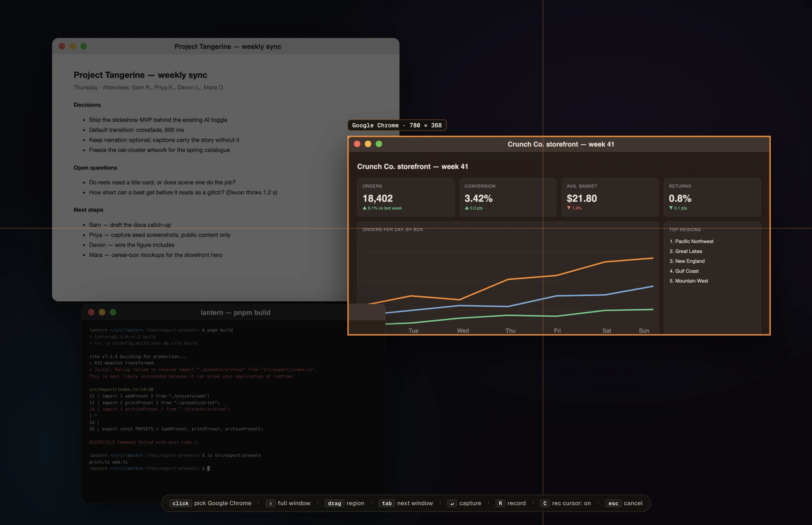Click the Thursday attendees line in notes
The width and height of the screenshot is (812, 525).
click(x=149, y=87)
